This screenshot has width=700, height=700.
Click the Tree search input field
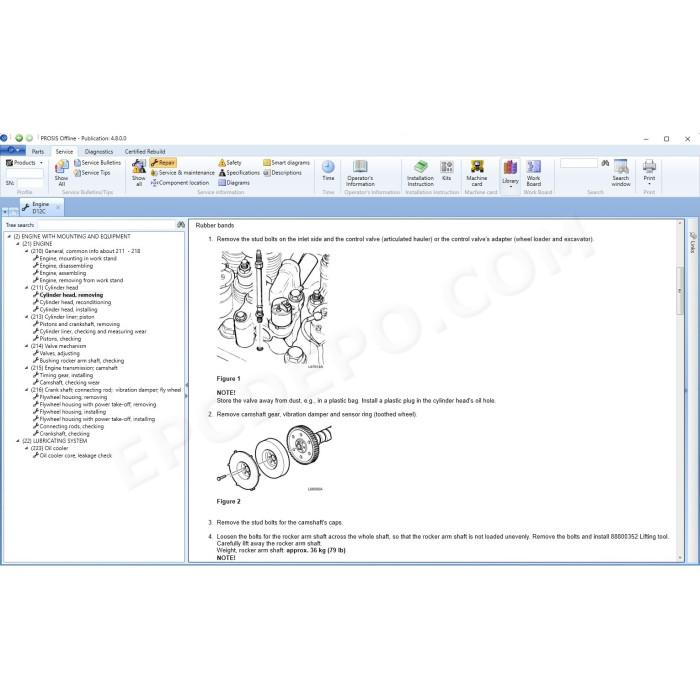[x=106, y=225]
